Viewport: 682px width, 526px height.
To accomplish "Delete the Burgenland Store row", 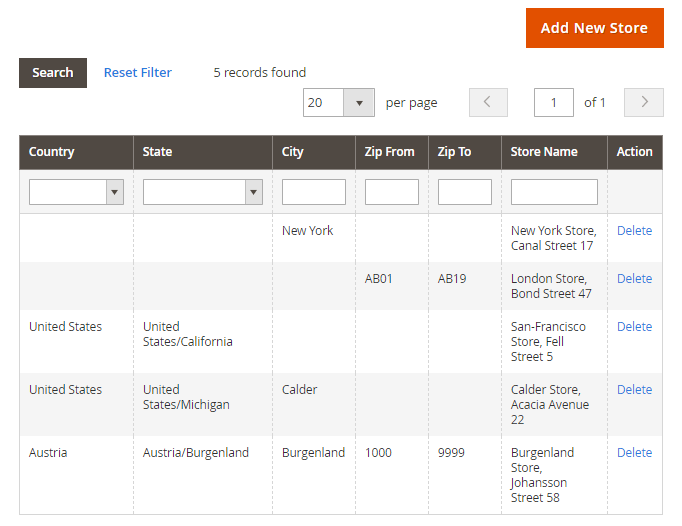I will [x=634, y=452].
